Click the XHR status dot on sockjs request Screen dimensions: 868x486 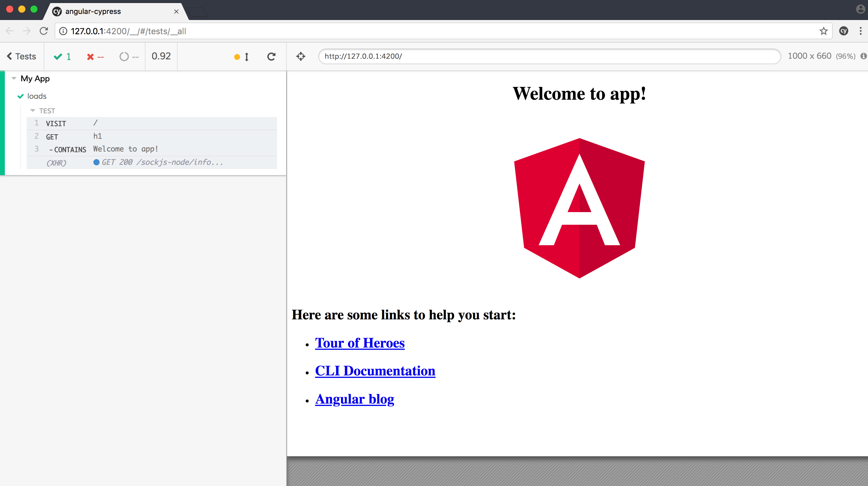point(96,162)
